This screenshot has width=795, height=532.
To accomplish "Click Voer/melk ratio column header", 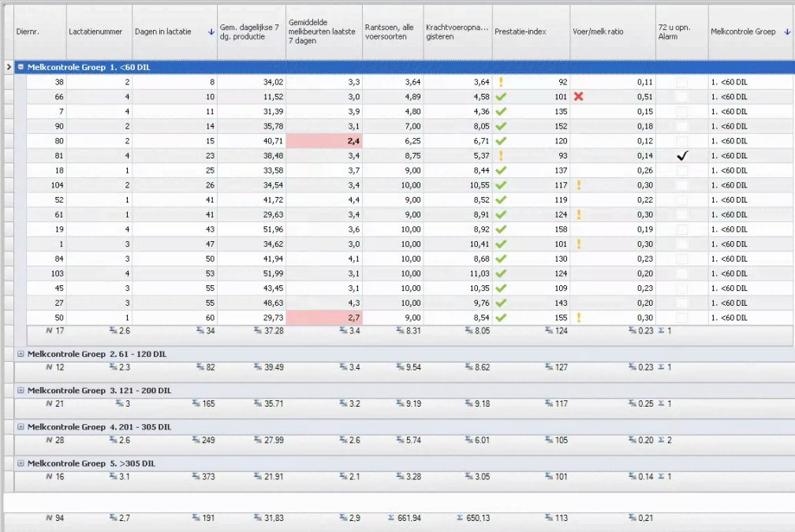I will coord(613,32).
